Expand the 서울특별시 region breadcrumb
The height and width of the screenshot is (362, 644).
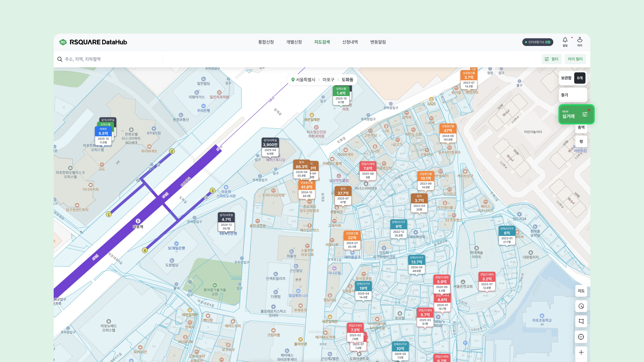pos(305,80)
